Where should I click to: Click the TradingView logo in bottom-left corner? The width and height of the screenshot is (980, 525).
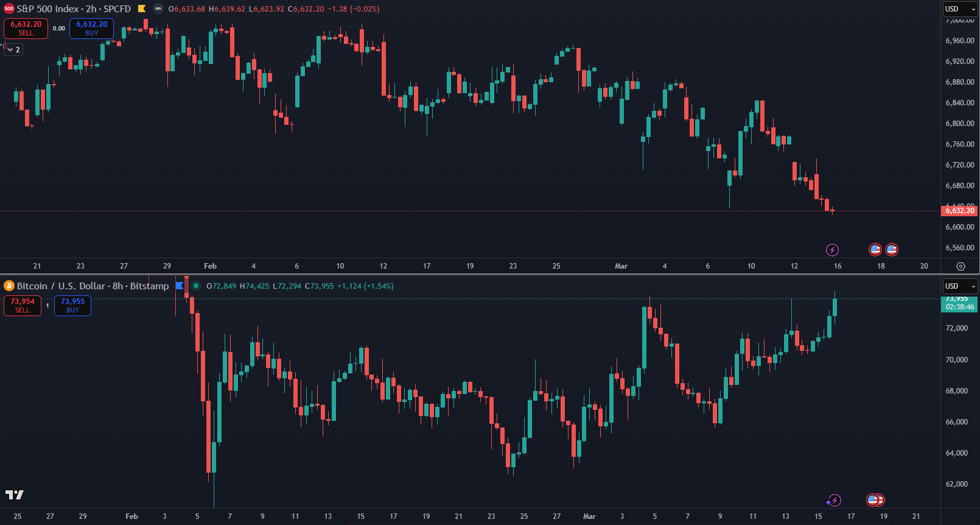tap(15, 495)
